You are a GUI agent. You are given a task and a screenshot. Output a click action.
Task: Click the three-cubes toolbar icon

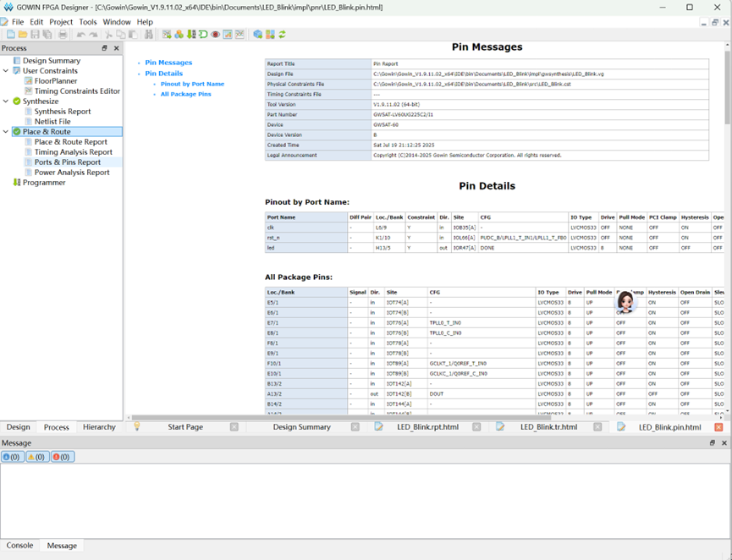pyautogui.click(x=179, y=35)
